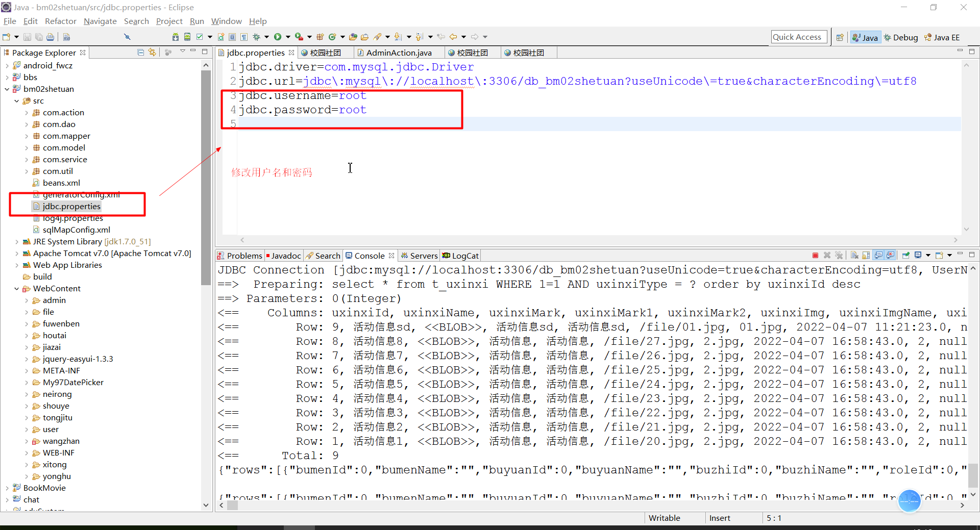
Task: Click the SDK Manager android download icon
Action: (176, 37)
